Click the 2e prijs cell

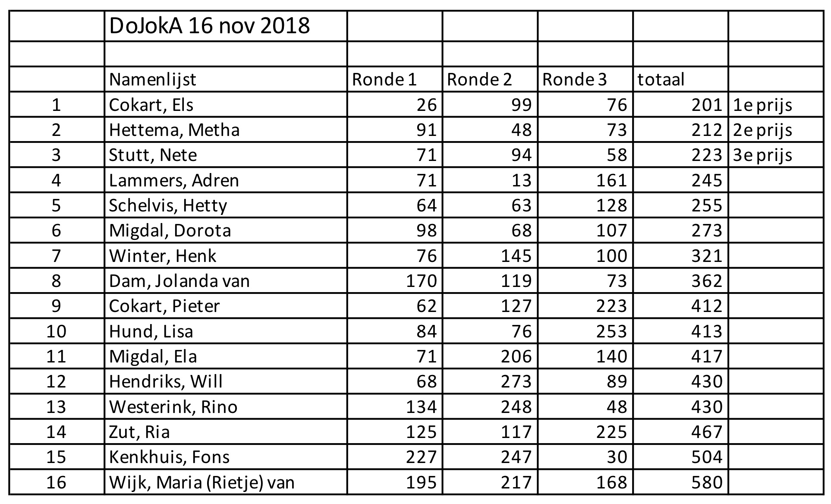(x=776, y=129)
